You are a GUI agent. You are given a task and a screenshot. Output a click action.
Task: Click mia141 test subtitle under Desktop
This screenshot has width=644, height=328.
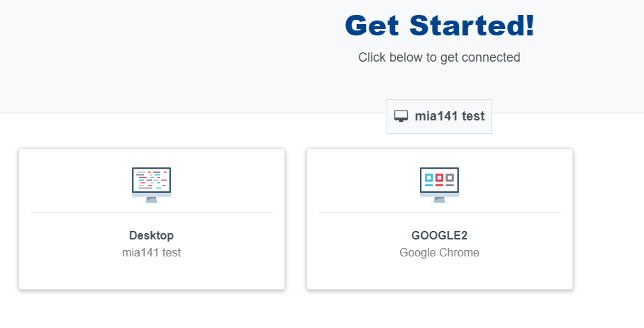(x=152, y=253)
